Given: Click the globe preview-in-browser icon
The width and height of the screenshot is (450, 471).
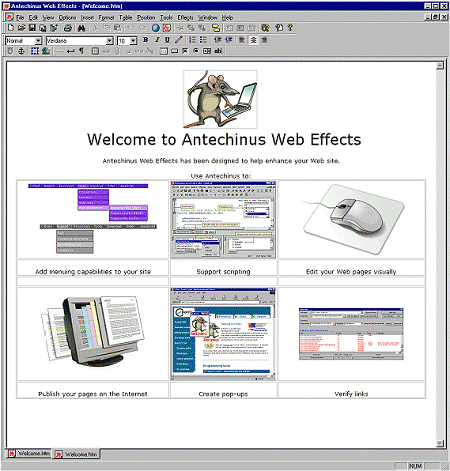Looking at the screenshot, I should (155, 28).
